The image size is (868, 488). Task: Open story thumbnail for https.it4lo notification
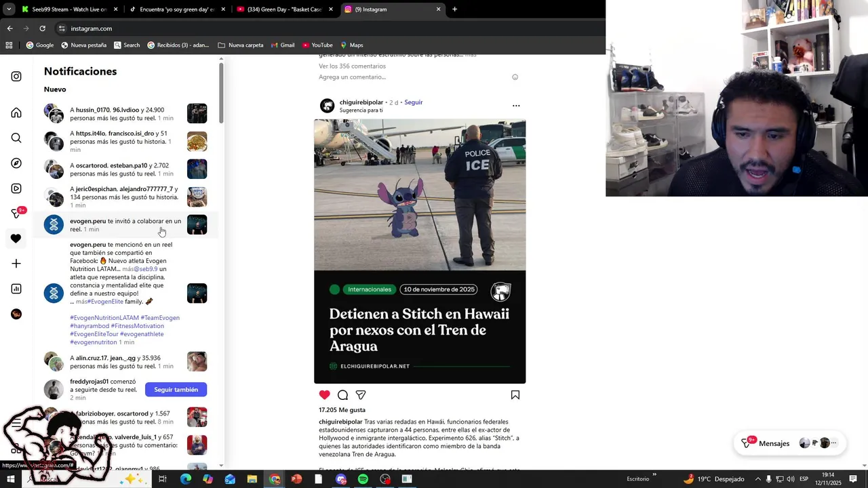pos(197,142)
